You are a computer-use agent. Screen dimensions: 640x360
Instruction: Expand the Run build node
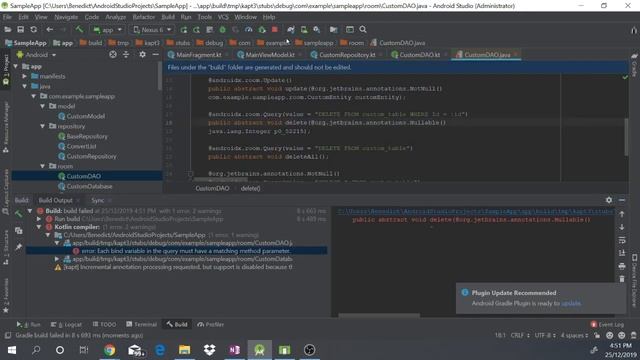(39, 219)
